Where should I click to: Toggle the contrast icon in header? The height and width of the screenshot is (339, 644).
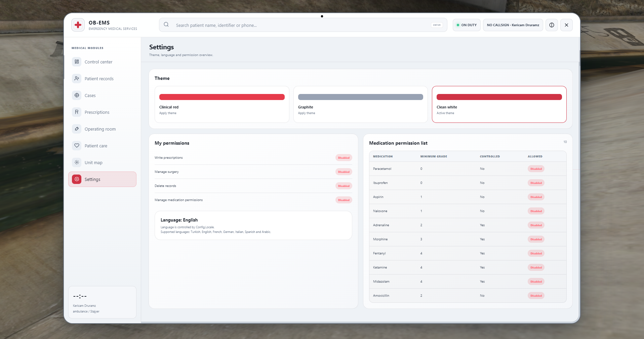click(552, 25)
